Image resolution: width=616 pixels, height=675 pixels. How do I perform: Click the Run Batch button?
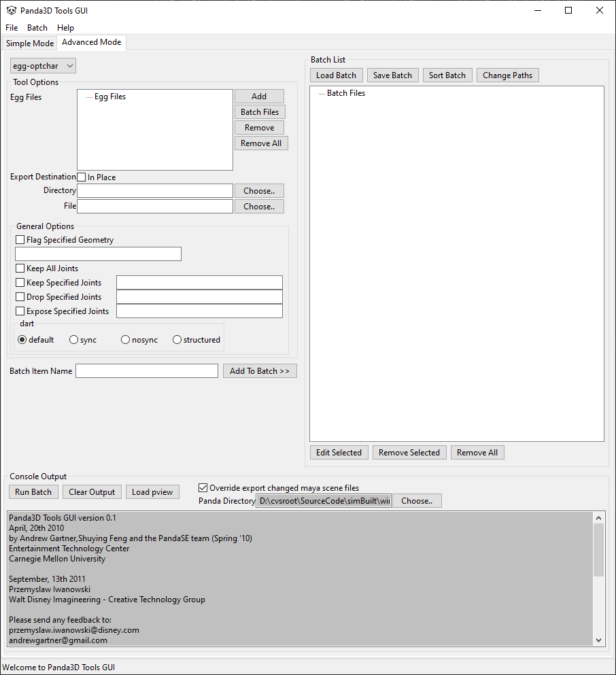pyautogui.click(x=33, y=491)
